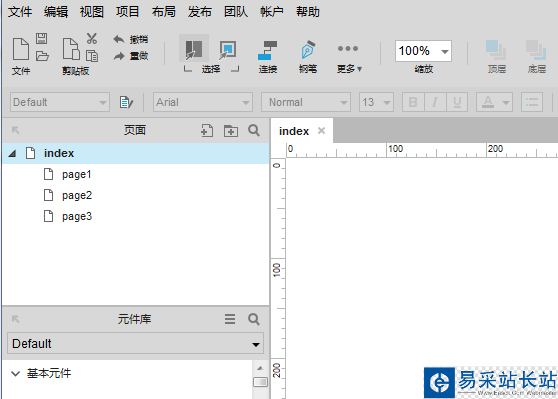
Task: Open the Default style dropdown in toolbar
Action: point(60,103)
